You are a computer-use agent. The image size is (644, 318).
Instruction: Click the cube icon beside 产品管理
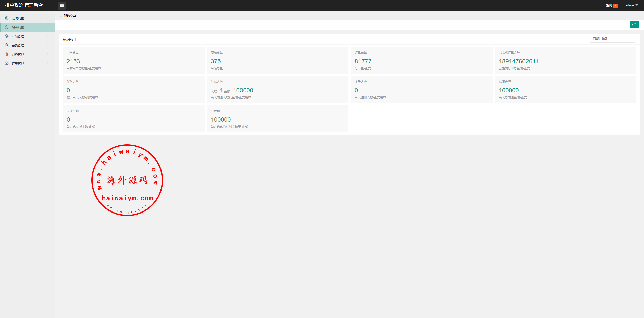coord(7,36)
